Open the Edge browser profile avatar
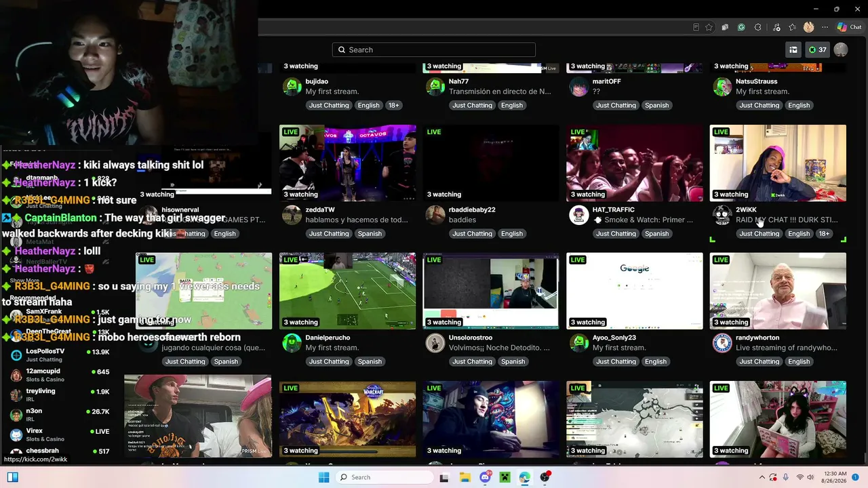 pos(808,27)
